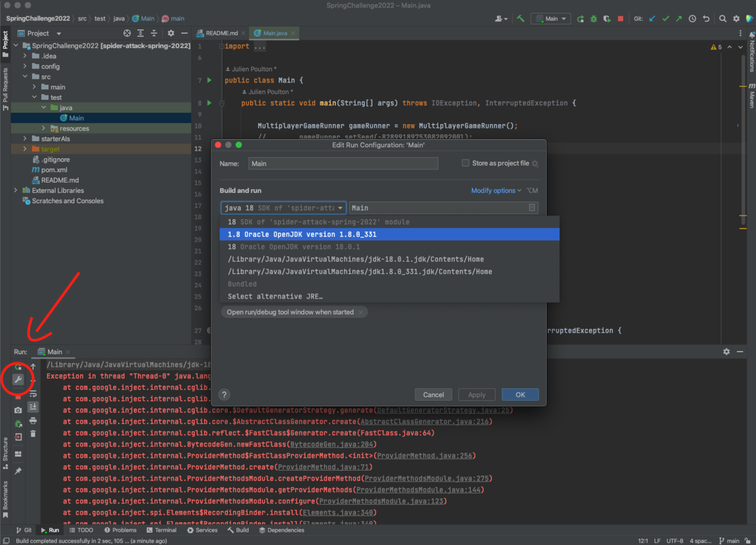
Task: Open the Terminal tool window tab
Action: point(162,530)
